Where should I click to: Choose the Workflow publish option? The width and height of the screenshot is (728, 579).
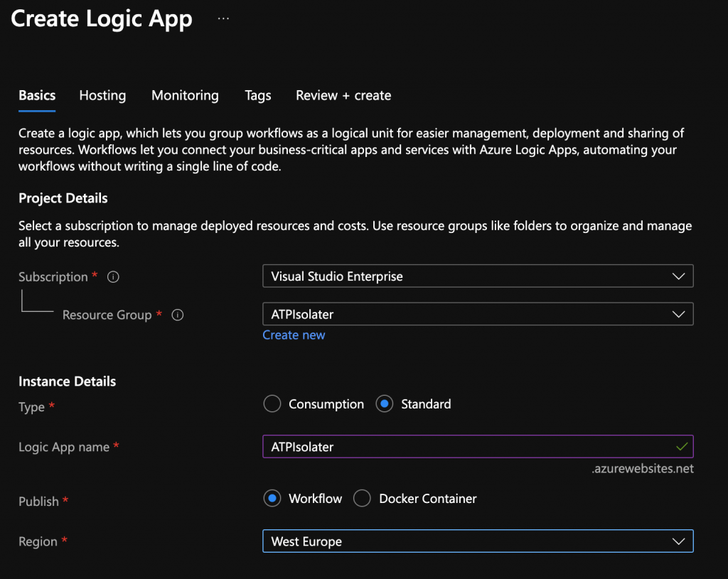(272, 499)
